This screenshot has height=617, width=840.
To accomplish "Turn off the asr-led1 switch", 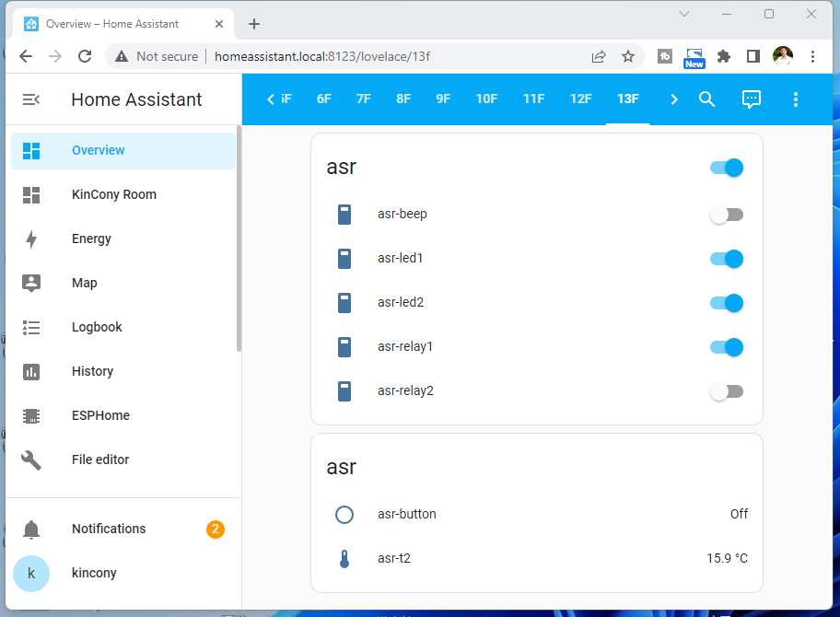I will 726,259.
